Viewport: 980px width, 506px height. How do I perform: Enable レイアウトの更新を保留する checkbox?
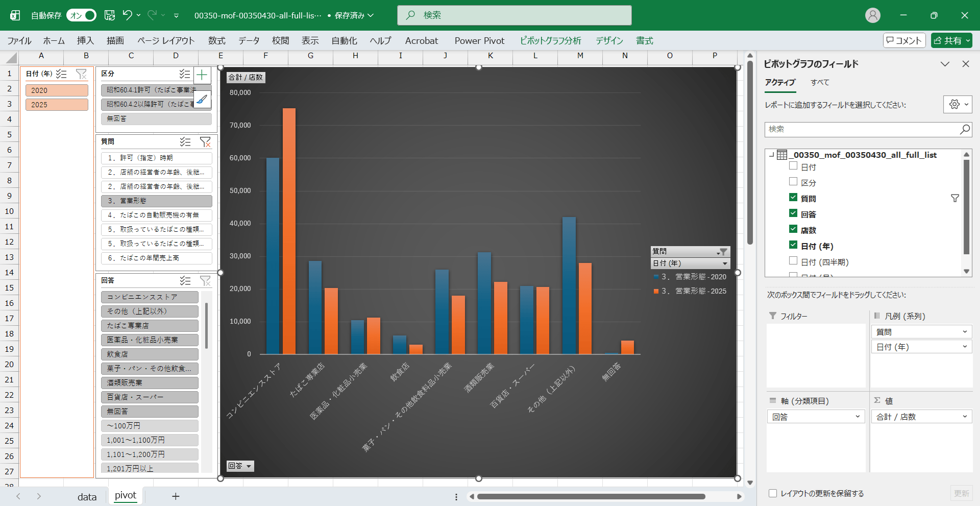[773, 493]
